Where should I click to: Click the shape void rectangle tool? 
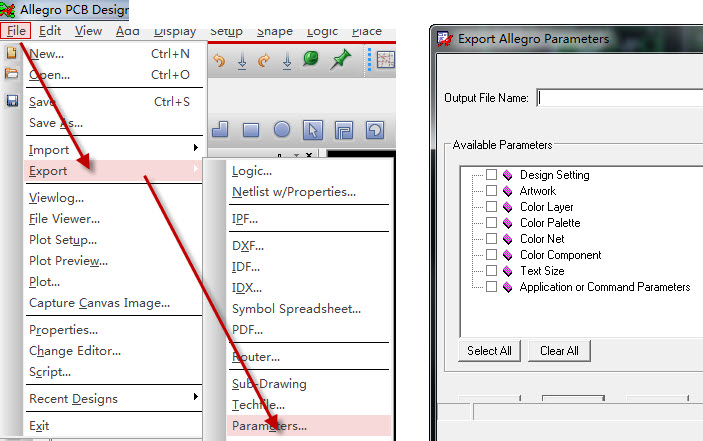pyautogui.click(x=344, y=130)
